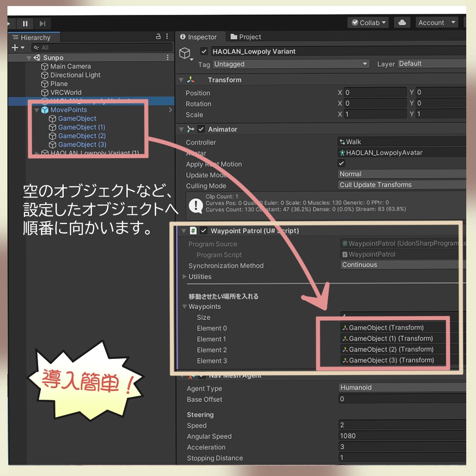The height and width of the screenshot is (476, 476).
Task: Click the GameObject cube icon in Inspector header
Action: tap(185, 53)
